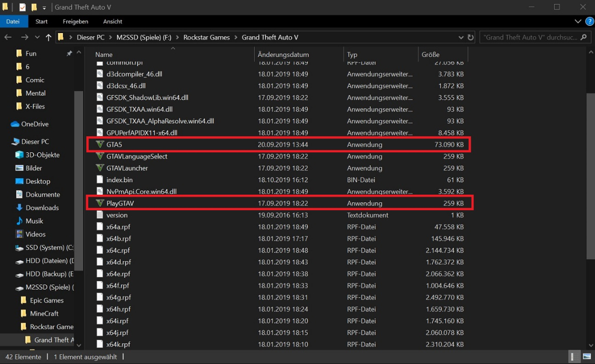Click the PlayGTAV application icon
The image size is (595, 364).
click(x=100, y=203)
